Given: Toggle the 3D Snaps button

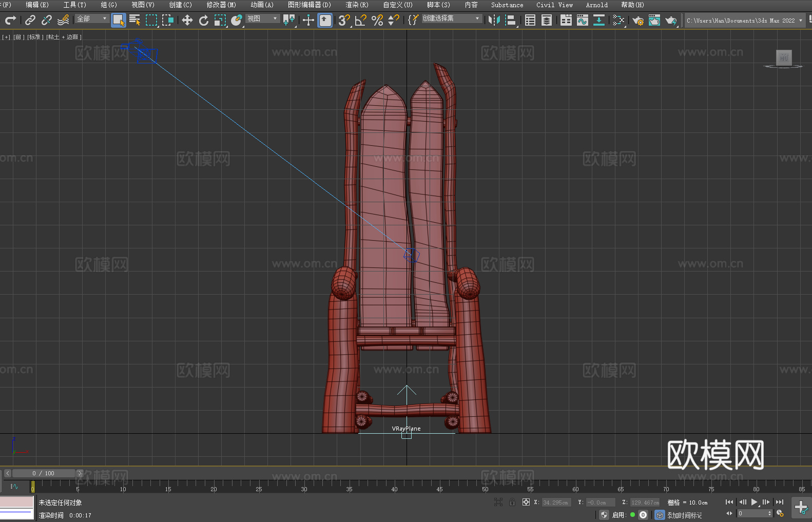Looking at the screenshot, I should (344, 20).
